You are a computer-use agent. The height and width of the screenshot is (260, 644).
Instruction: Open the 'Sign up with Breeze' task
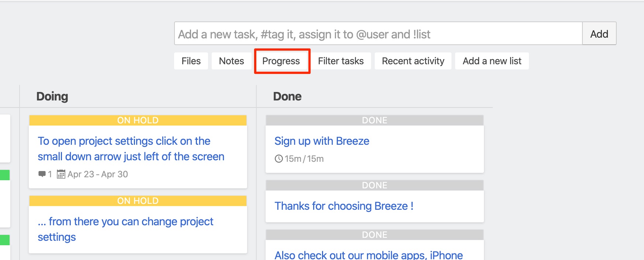pos(322,141)
